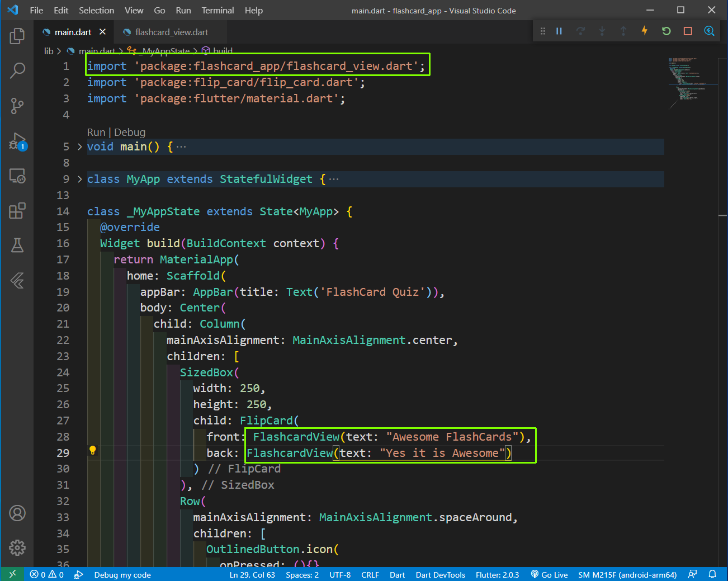
Task: Click the feedback icon in status bar
Action: (x=692, y=574)
